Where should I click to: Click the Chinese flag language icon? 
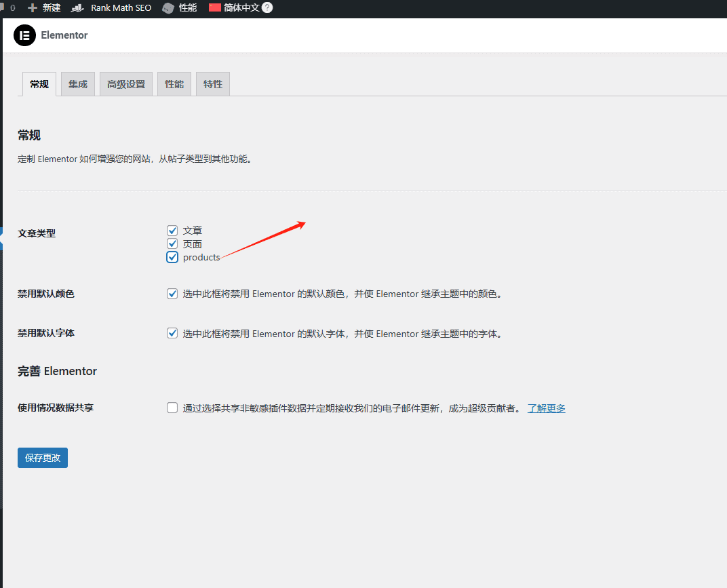pyautogui.click(x=215, y=7)
